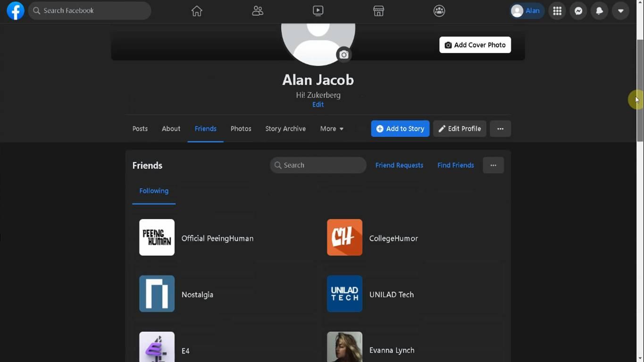Click the CollegeHumor name
The height and width of the screenshot is (362, 644).
[393, 239]
